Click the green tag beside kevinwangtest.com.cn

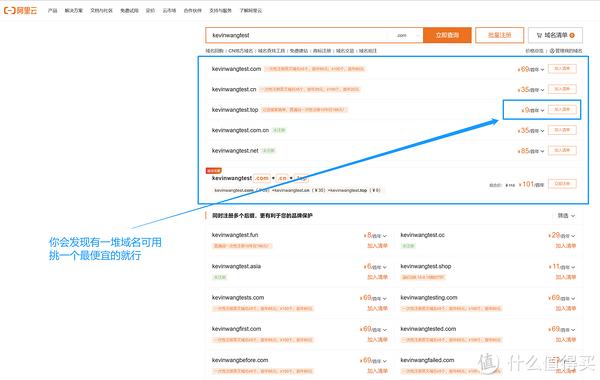pyautogui.click(x=279, y=130)
